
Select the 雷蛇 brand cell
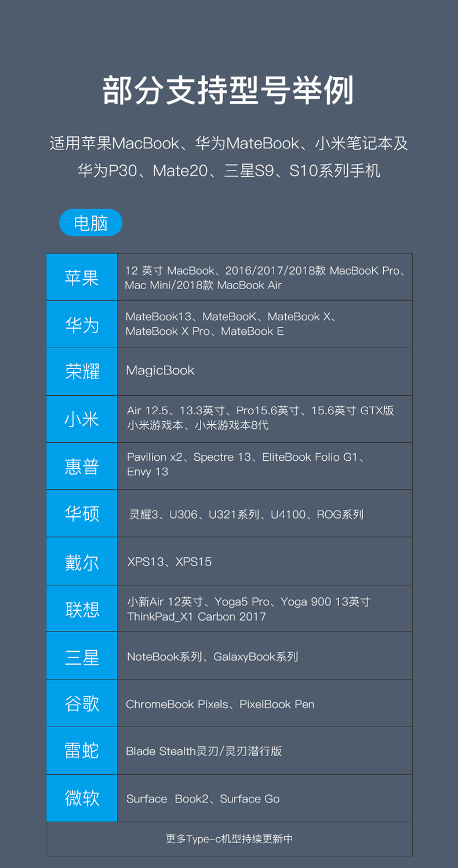(x=82, y=751)
